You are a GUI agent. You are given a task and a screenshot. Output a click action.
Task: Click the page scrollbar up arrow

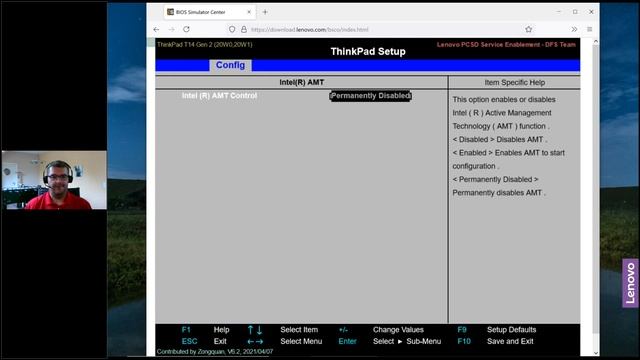pos(596,41)
